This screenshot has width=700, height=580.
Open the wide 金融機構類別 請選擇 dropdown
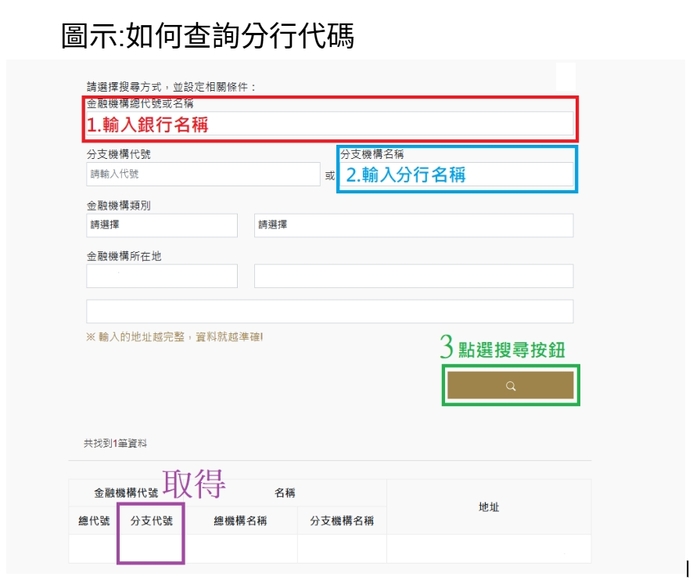point(414,225)
